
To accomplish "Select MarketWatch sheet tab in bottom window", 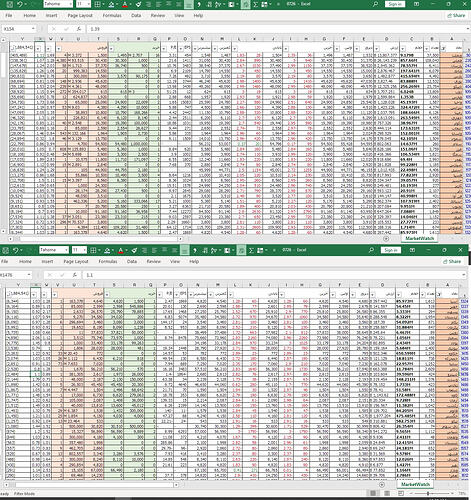I will tap(415, 484).
